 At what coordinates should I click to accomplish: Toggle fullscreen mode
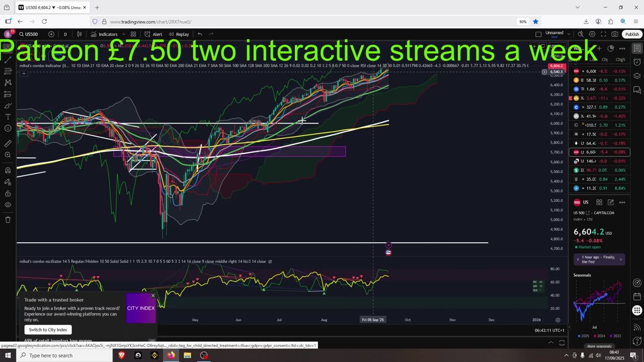pyautogui.click(x=603, y=34)
